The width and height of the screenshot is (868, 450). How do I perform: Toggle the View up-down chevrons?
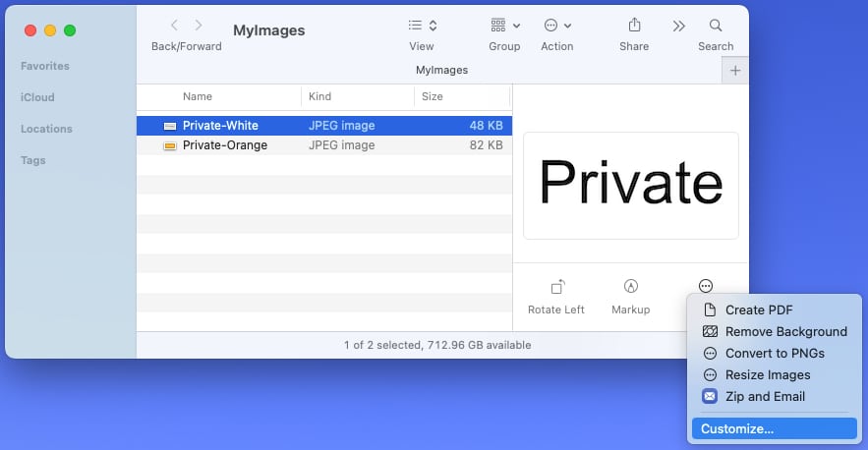coord(433,26)
